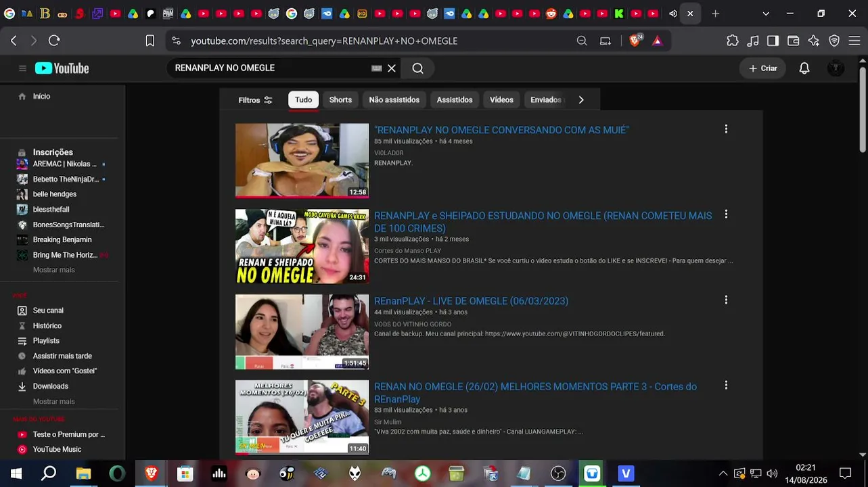868x487 pixels.
Task: Open the Filtros filter menu
Action: [255, 100]
